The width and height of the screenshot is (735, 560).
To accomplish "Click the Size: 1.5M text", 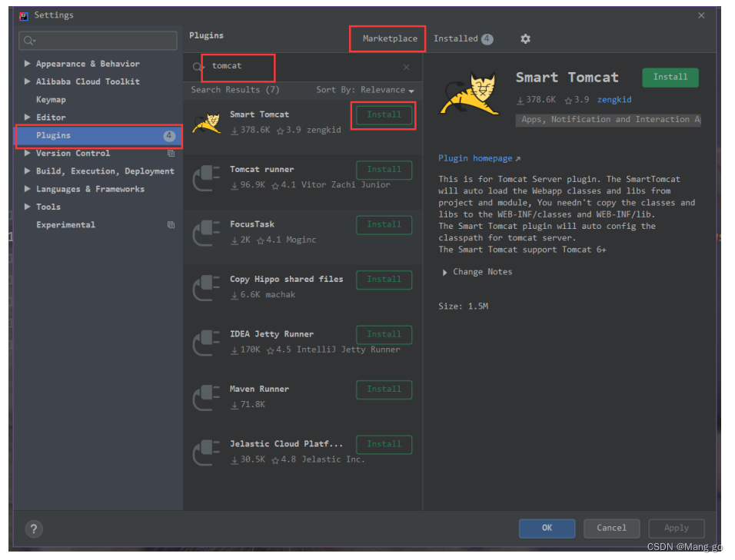I will point(463,307).
